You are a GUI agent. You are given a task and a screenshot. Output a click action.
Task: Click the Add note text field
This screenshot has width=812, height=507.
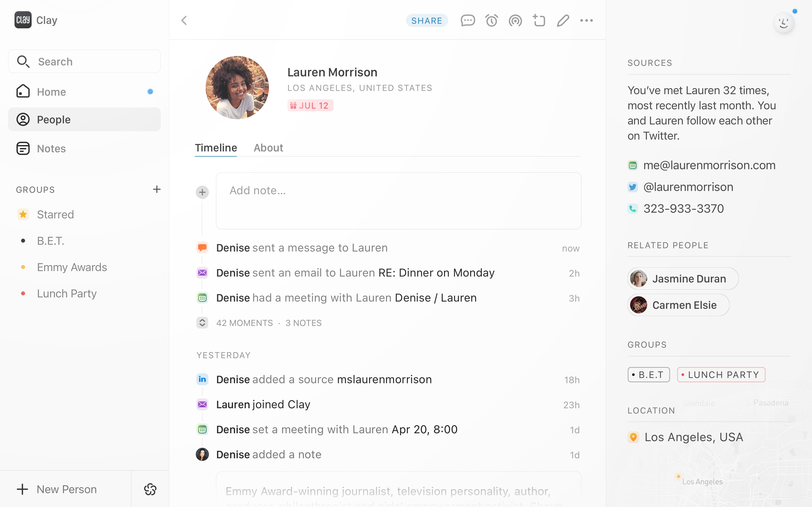(398, 201)
